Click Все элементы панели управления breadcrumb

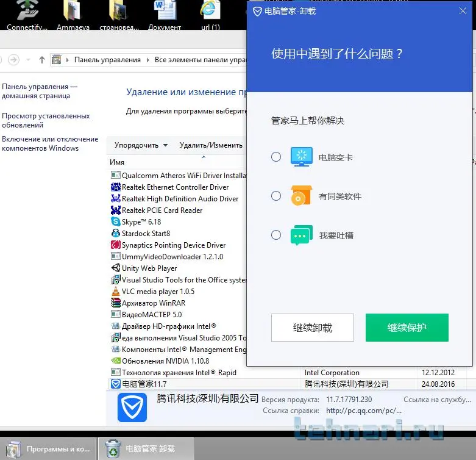201,60
